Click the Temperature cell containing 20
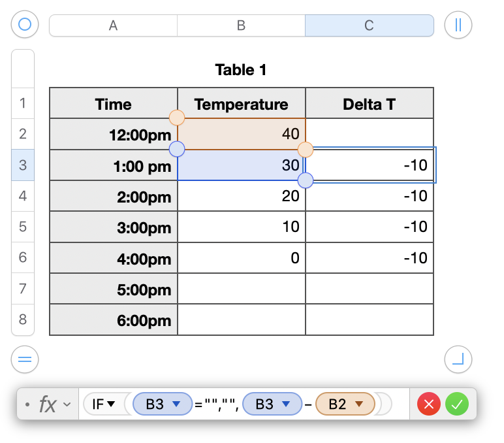Screen dimensions: 504x443 [x=241, y=196]
